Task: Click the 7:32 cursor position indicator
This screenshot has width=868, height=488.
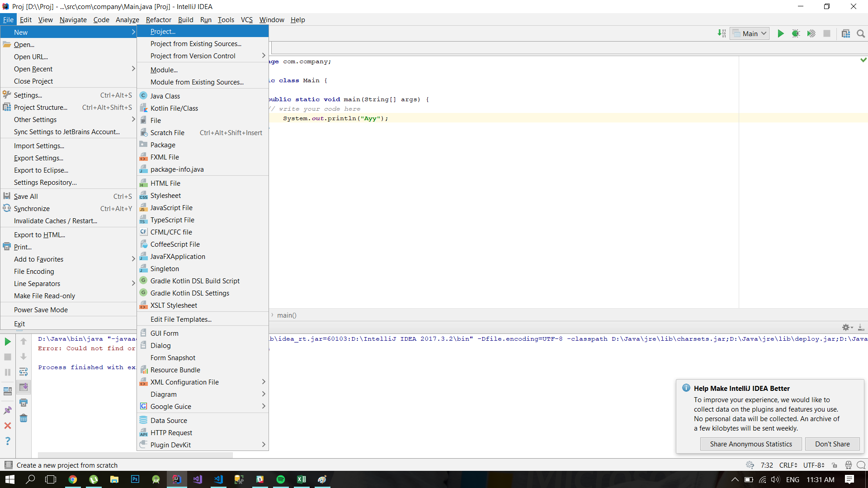Action: tap(767, 465)
